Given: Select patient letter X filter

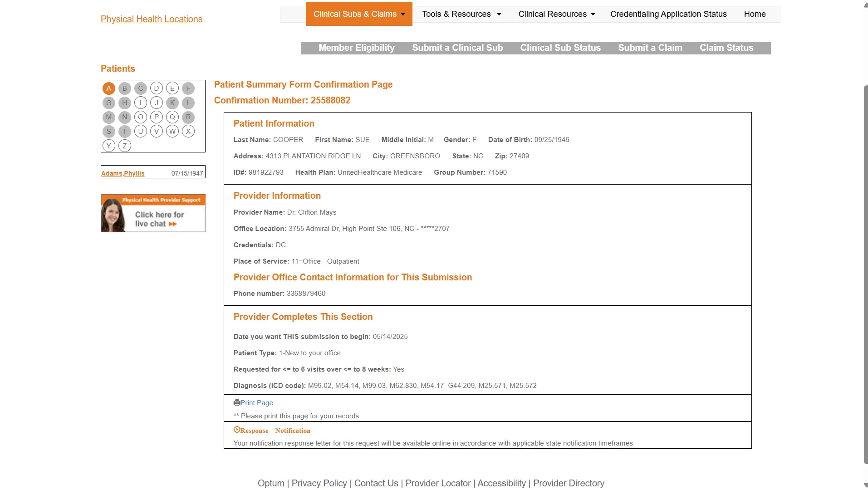Looking at the screenshot, I should point(188,132).
